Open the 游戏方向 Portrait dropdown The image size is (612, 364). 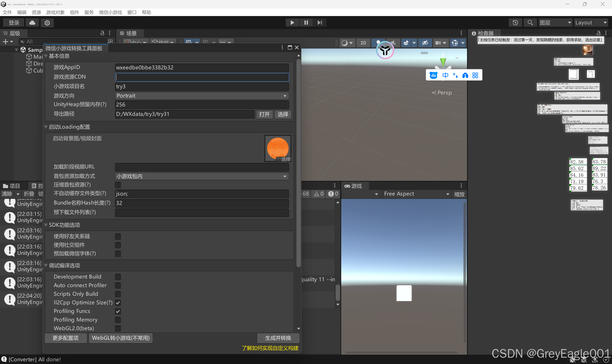pos(202,96)
